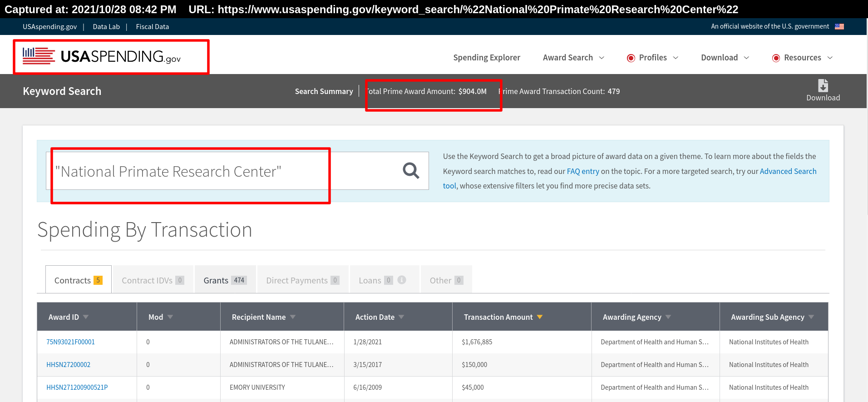Open the Fiscal Data link
Viewport: 868px width, 402px height.
coord(152,27)
